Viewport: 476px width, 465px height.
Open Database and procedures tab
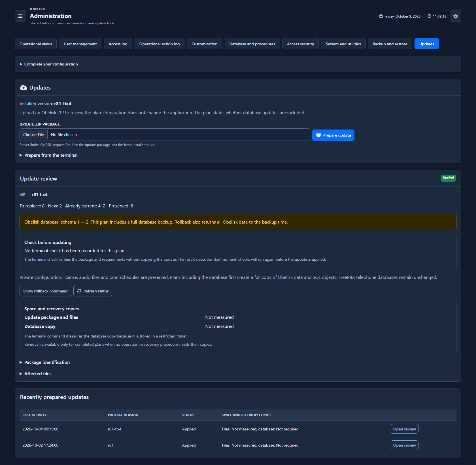[252, 44]
